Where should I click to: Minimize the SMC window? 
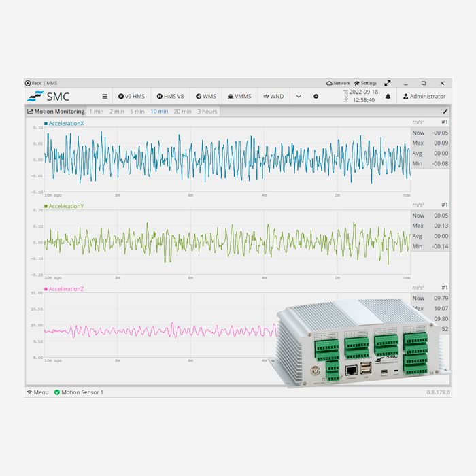click(406, 83)
